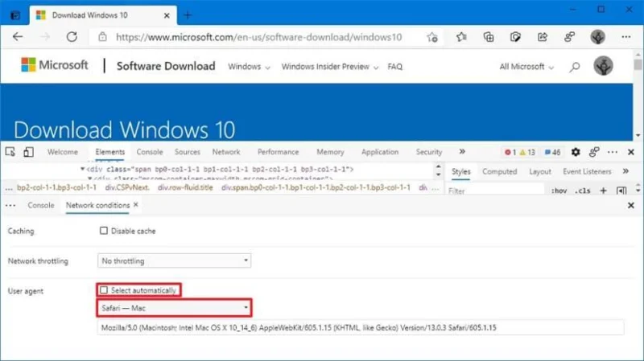The width and height of the screenshot is (644, 361).
Task: Collapse the div span bp0-col-1-1 node
Action: 83,169
